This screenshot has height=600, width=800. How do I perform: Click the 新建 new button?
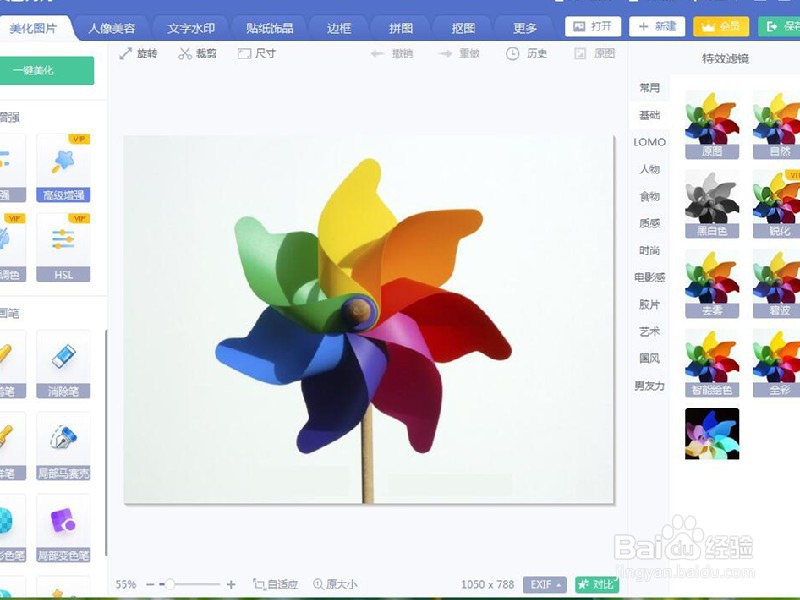pos(657,27)
